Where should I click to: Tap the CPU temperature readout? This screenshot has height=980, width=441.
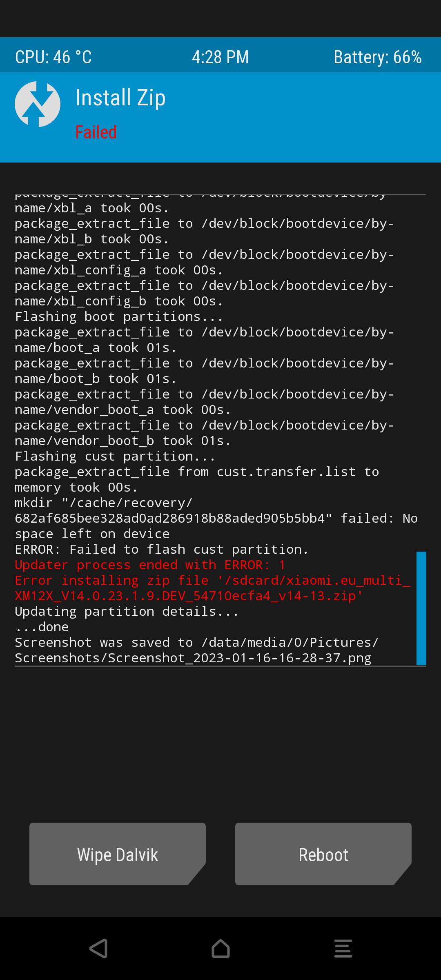(53, 57)
